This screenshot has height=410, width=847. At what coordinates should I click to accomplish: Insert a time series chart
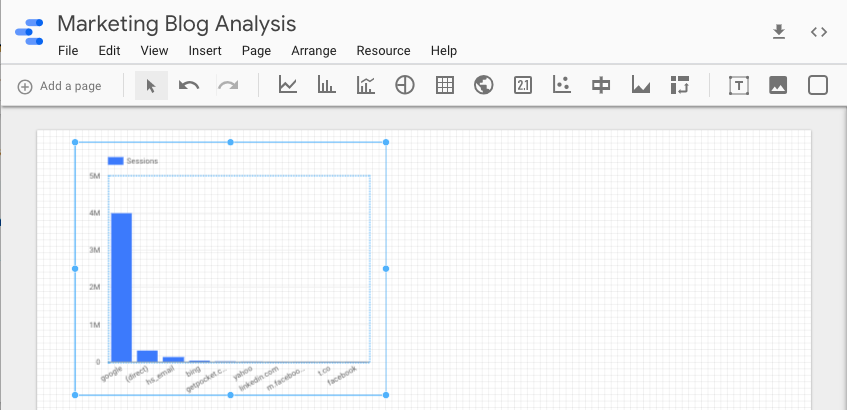[288, 86]
